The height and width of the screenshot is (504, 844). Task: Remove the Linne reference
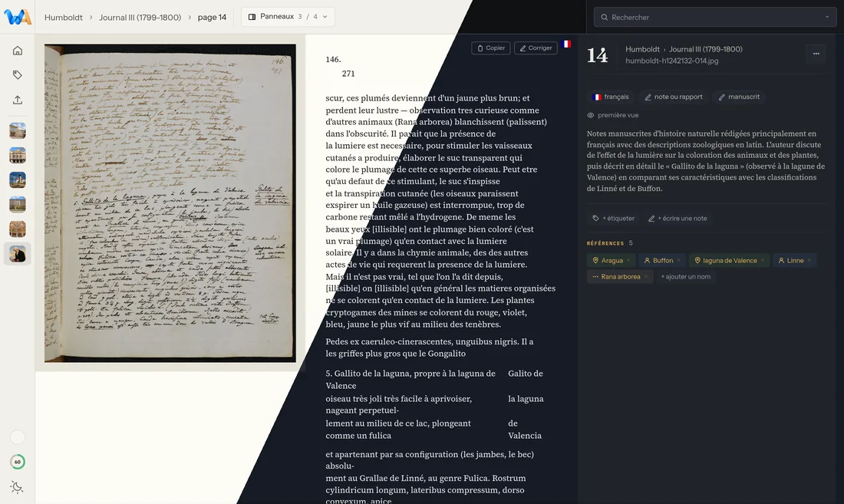(x=809, y=260)
